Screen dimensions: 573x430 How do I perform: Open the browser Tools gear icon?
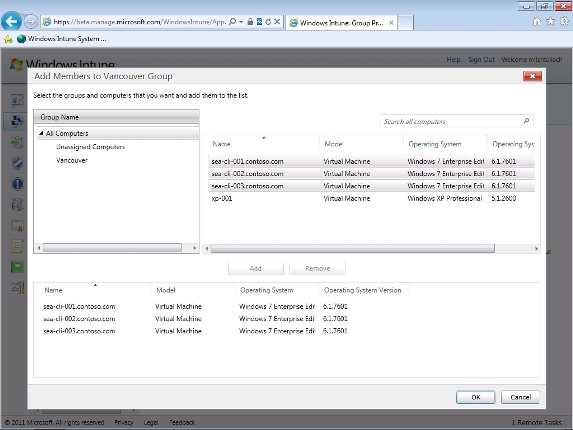tap(565, 22)
